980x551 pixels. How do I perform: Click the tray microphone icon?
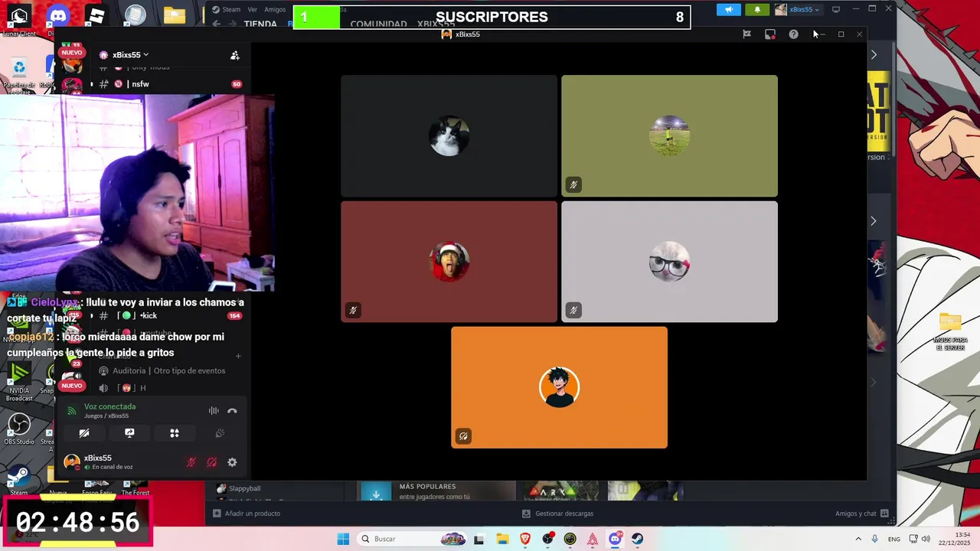pyautogui.click(x=874, y=539)
